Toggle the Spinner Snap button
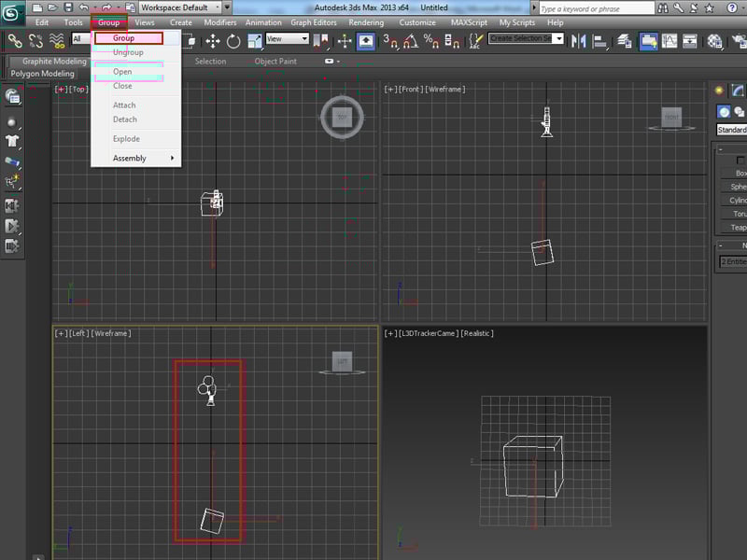The width and height of the screenshot is (747, 560). coord(452,41)
